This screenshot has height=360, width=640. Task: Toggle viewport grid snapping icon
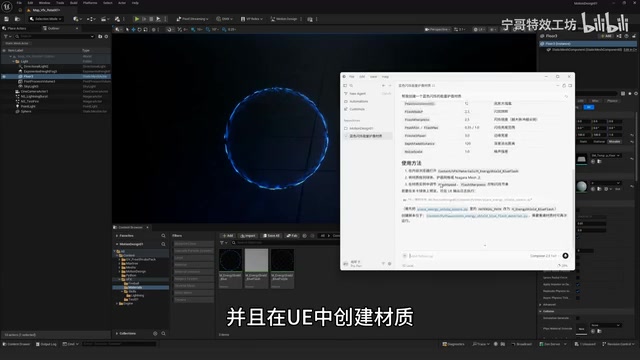click(x=193, y=29)
